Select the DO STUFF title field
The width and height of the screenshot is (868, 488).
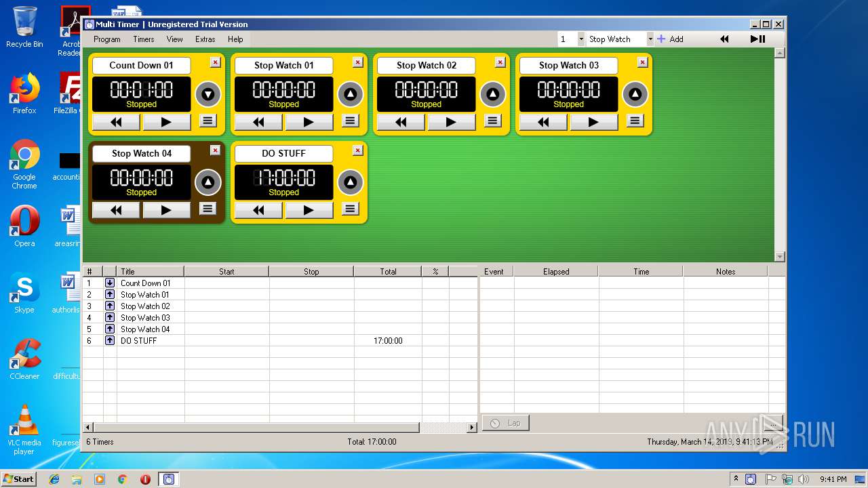click(x=283, y=154)
